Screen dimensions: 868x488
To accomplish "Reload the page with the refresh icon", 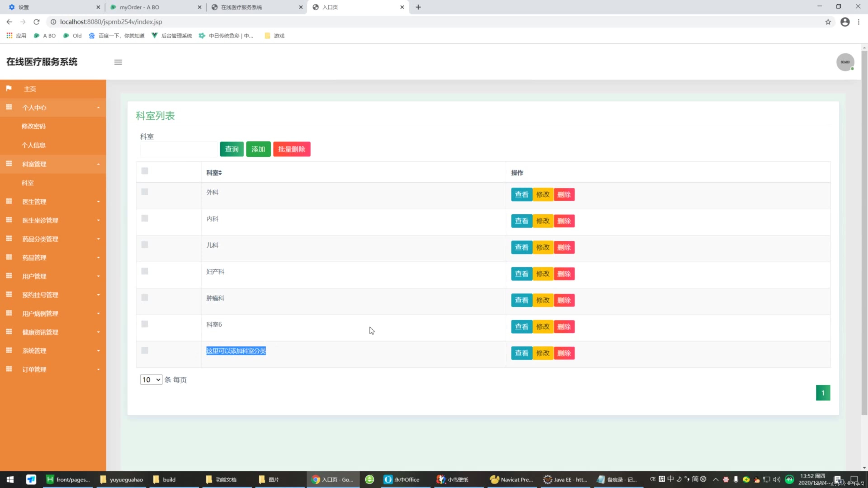I will coord(36,22).
